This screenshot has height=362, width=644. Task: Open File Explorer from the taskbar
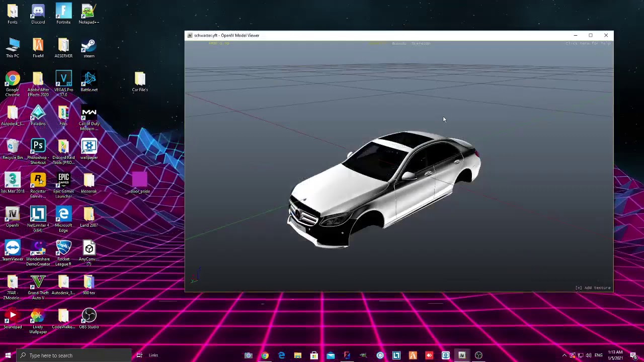click(297, 355)
